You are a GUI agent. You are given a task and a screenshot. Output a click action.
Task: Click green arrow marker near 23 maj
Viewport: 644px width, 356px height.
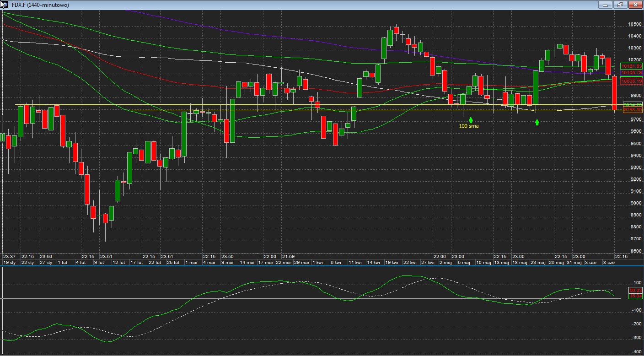[537, 122]
